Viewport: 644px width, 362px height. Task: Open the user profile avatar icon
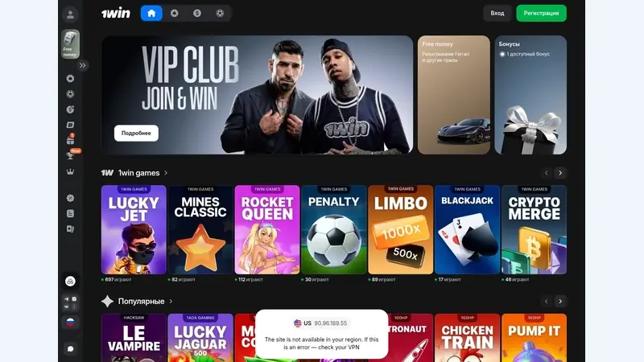pos(70,14)
